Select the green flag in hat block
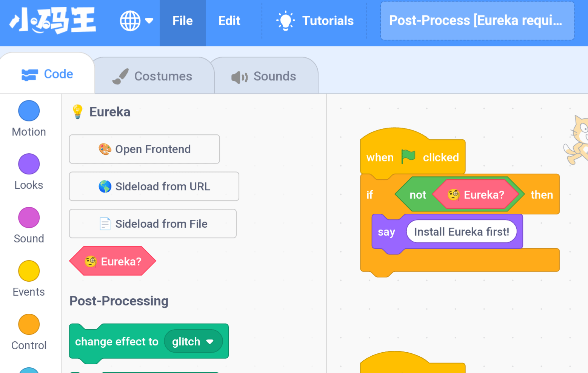The width and height of the screenshot is (588, 373). 408,157
